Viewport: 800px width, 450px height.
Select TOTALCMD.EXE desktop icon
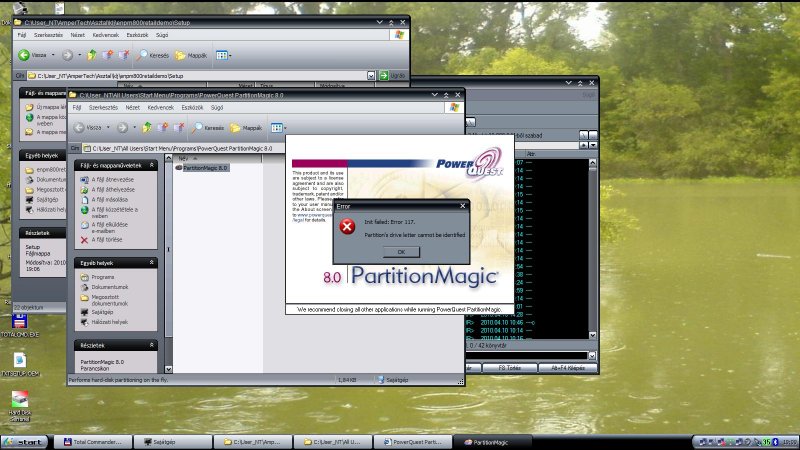point(19,327)
